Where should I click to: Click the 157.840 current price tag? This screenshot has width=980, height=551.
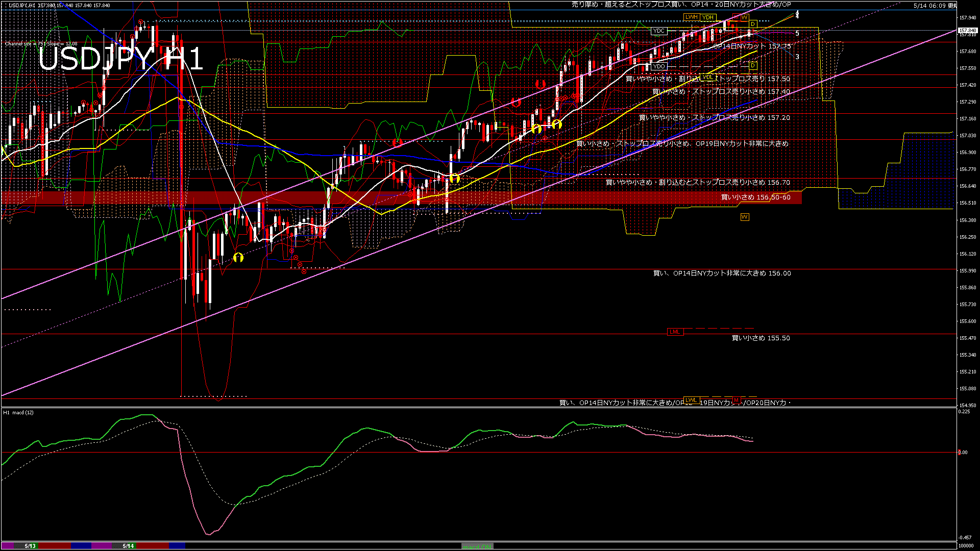[x=968, y=31]
